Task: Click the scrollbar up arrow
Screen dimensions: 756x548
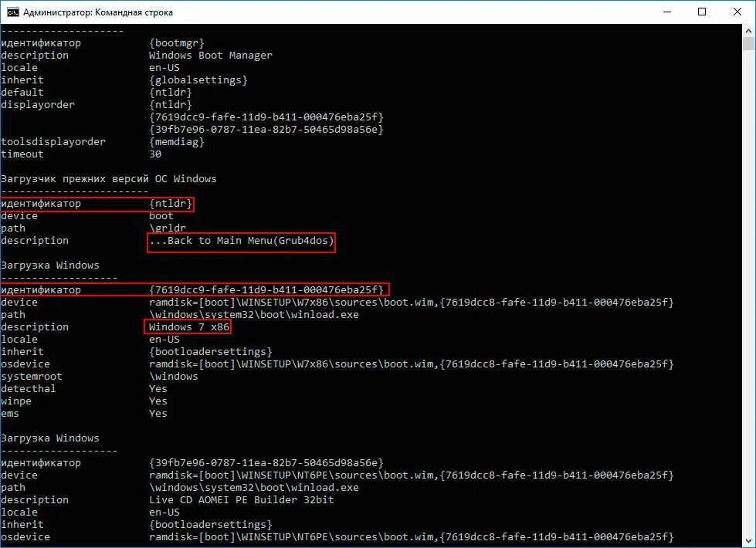Action: tap(748, 32)
